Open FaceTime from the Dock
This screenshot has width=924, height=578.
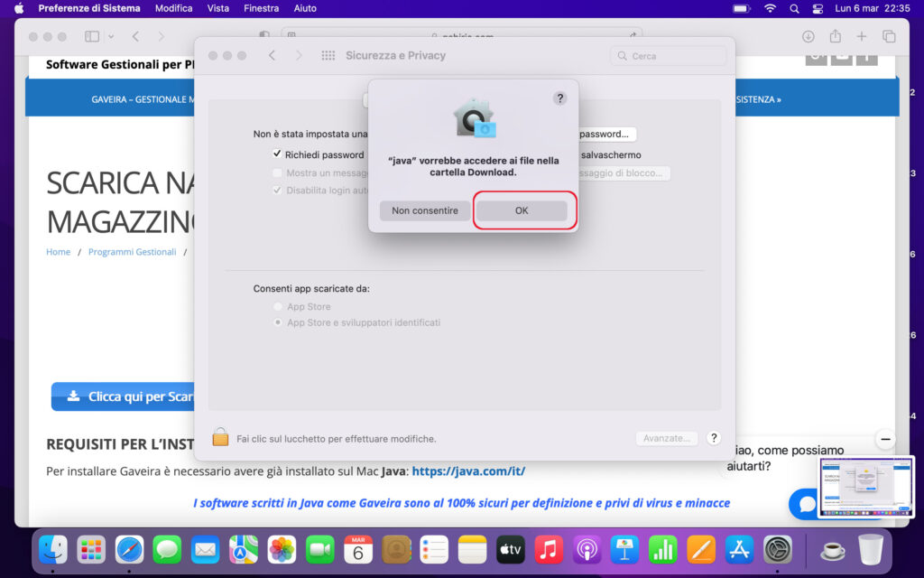319,550
